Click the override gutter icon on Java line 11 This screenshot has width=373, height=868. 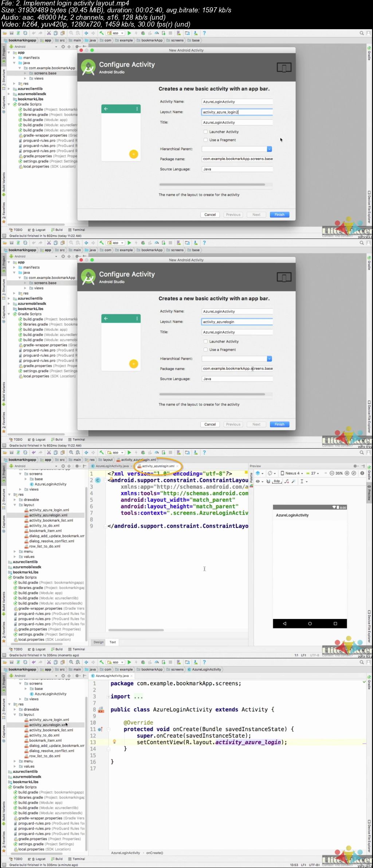[100, 729]
